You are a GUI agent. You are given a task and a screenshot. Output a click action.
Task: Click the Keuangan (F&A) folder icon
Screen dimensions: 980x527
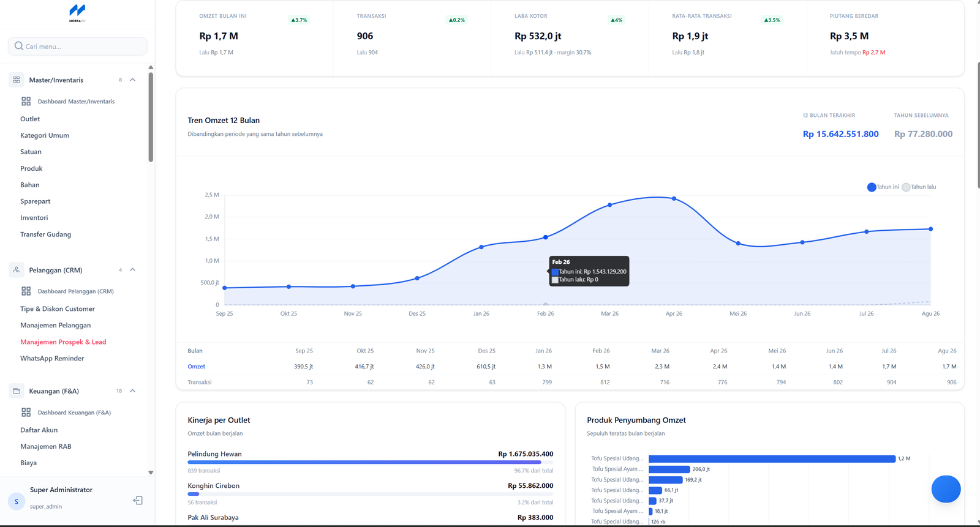tap(17, 391)
